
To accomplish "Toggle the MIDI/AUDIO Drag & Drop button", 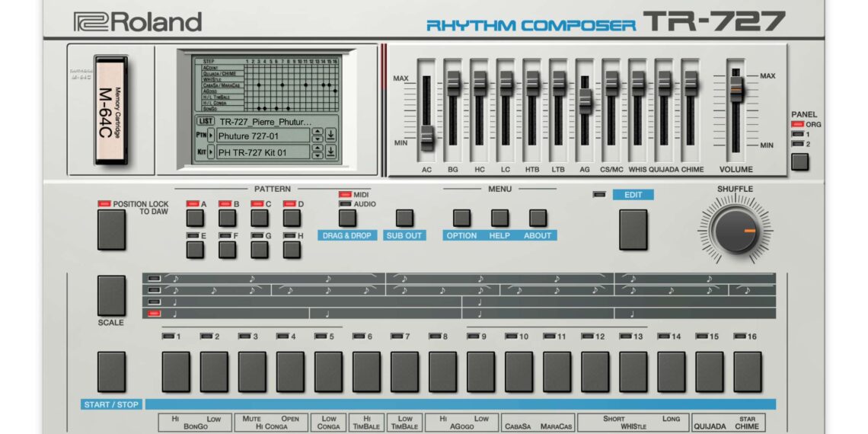I will [x=347, y=218].
